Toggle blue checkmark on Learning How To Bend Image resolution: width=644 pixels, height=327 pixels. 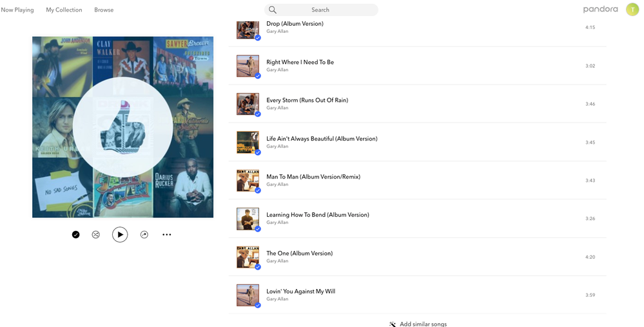click(x=258, y=229)
